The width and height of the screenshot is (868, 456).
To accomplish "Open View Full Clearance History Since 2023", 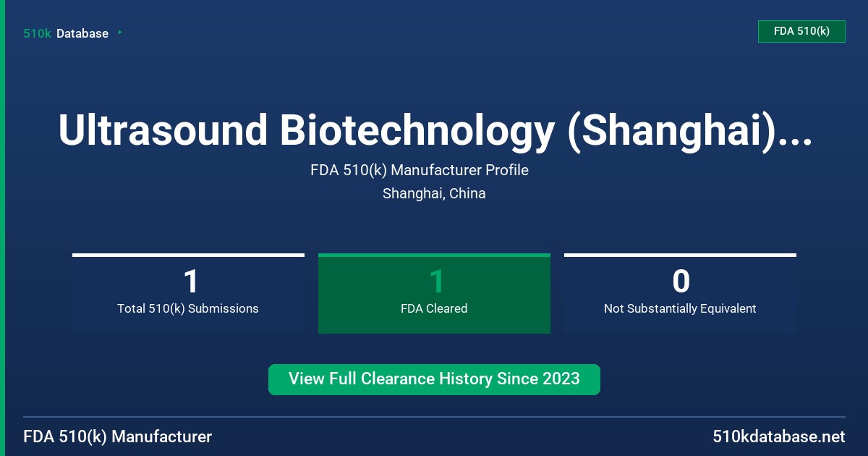I will click(x=434, y=379).
